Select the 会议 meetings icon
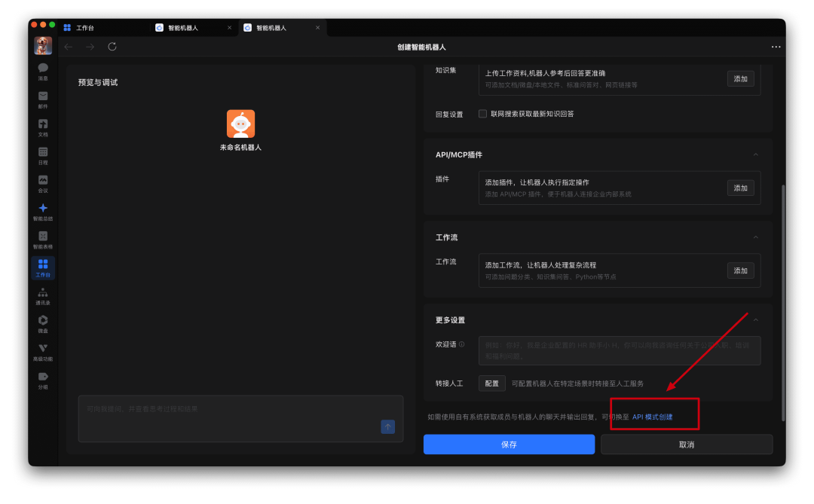Screen dimensions: 814x504 (x=43, y=185)
